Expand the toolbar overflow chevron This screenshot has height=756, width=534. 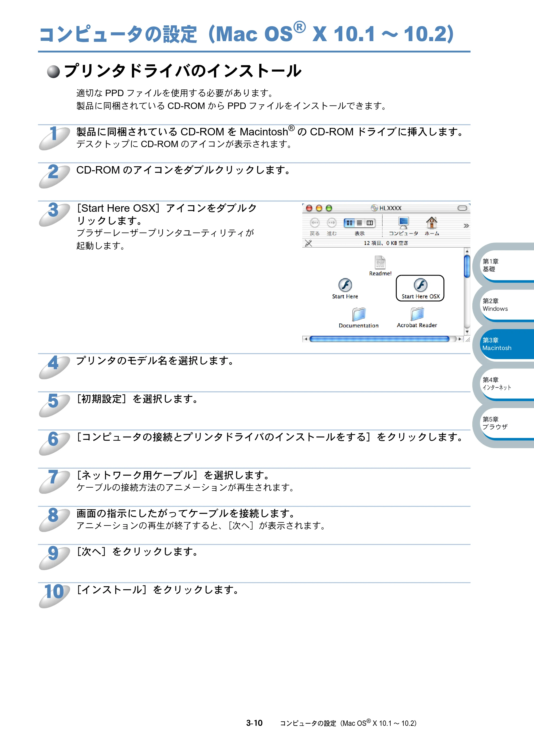[x=466, y=226]
